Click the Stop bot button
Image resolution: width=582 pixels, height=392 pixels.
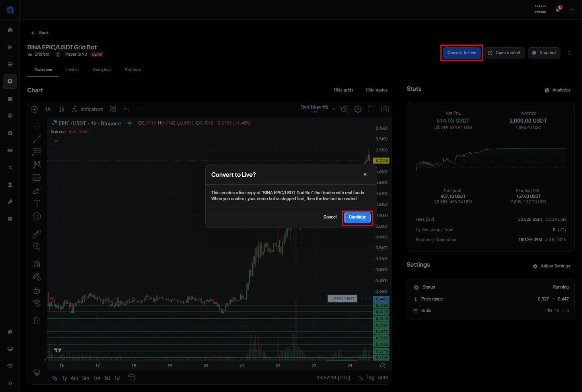pos(544,53)
